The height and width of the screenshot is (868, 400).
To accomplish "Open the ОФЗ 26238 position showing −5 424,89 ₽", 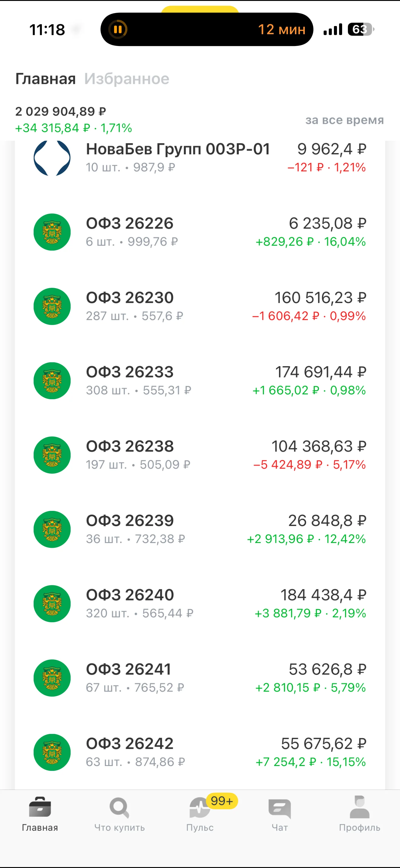I will coord(200,455).
